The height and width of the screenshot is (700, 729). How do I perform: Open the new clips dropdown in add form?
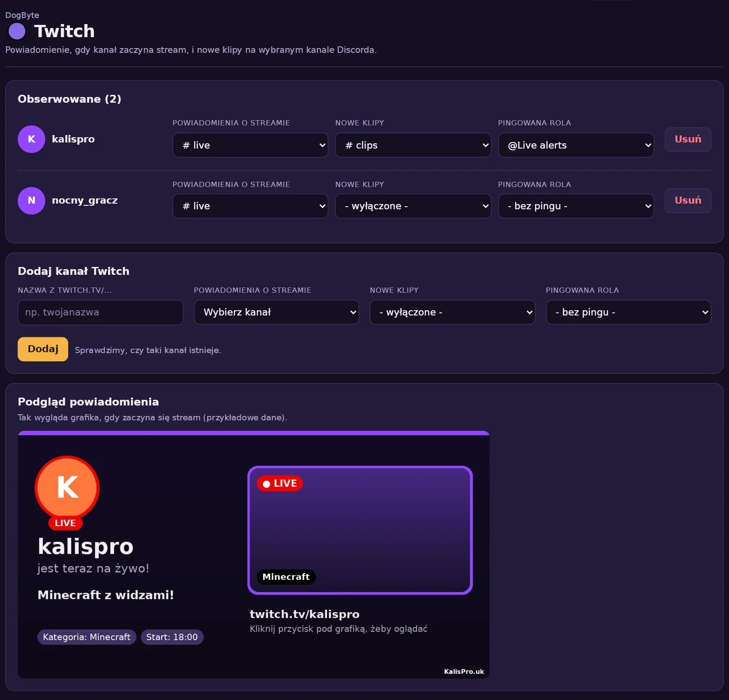click(x=452, y=312)
